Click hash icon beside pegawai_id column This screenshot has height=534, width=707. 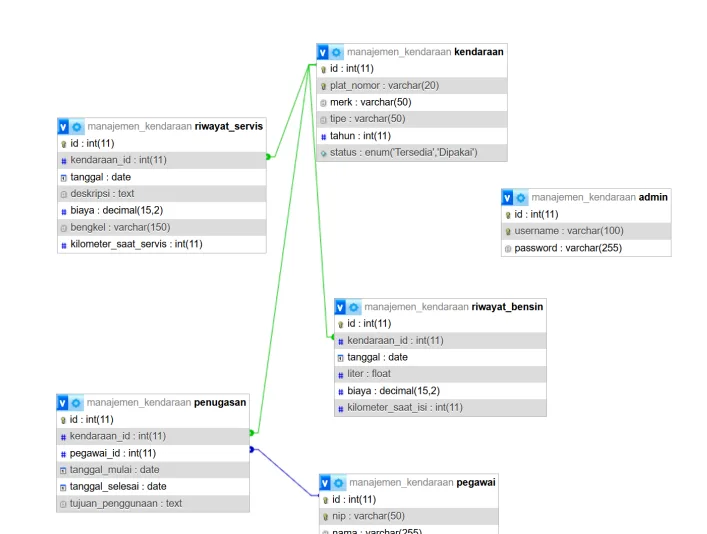point(63,454)
